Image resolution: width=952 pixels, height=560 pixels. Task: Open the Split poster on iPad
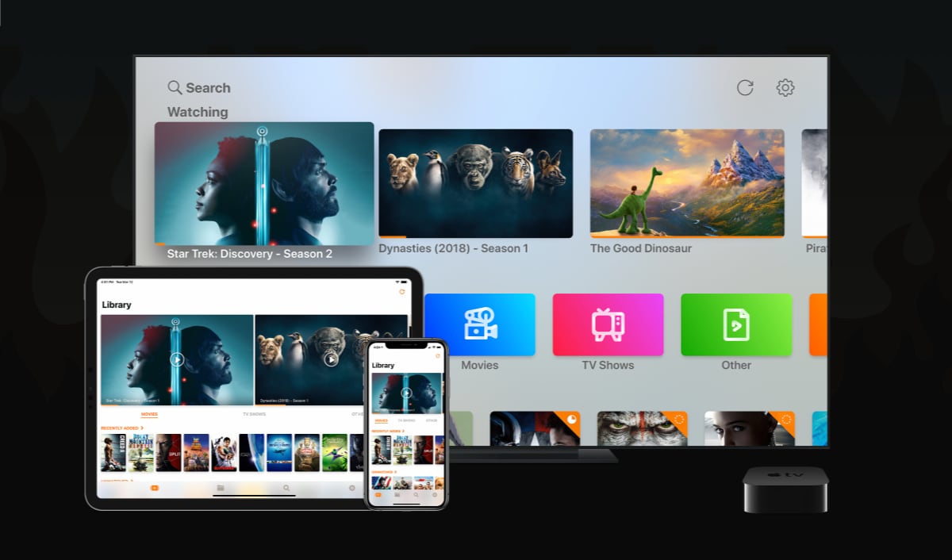168,453
